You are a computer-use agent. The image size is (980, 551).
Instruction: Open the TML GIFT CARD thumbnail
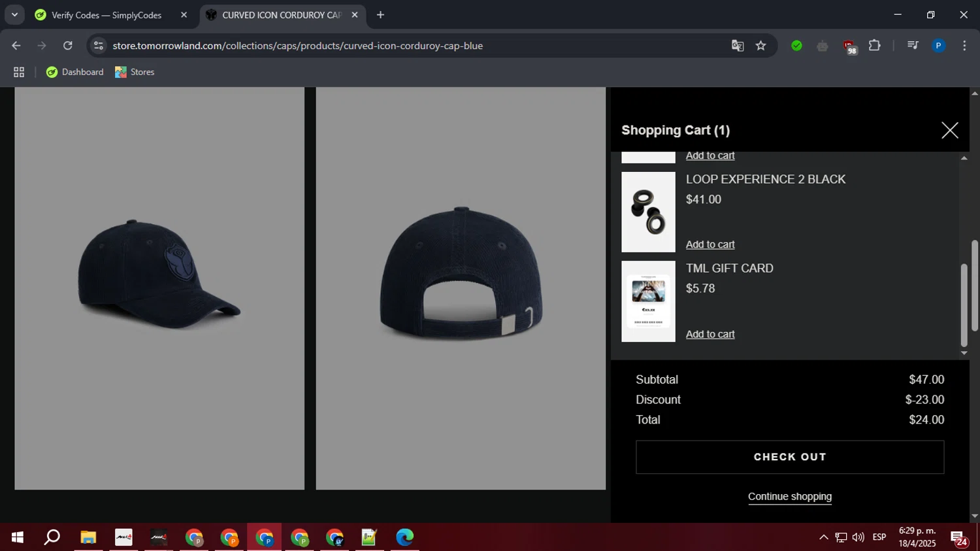tap(648, 301)
